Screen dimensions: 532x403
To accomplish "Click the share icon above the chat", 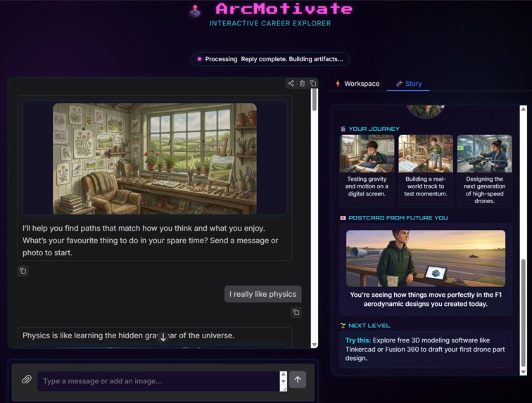I will pyautogui.click(x=291, y=83).
